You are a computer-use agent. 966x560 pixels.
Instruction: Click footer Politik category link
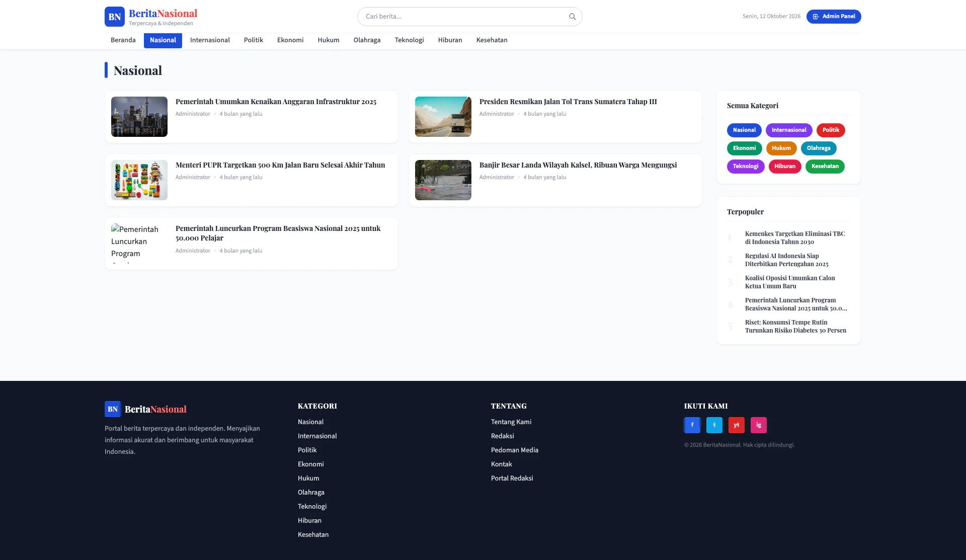pyautogui.click(x=307, y=450)
